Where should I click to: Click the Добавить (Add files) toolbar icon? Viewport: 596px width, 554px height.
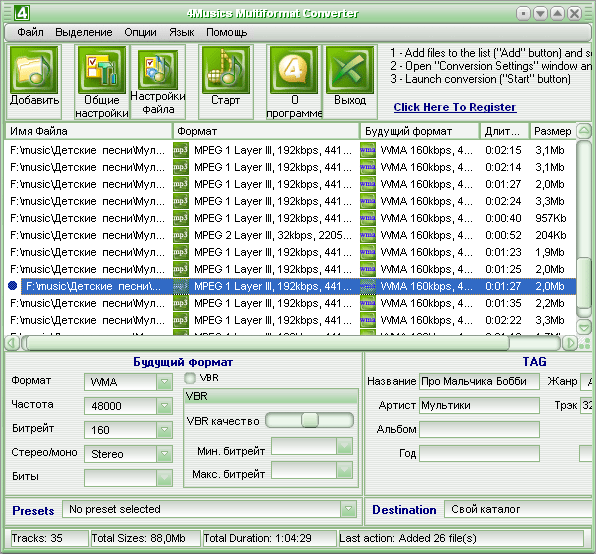[34, 70]
